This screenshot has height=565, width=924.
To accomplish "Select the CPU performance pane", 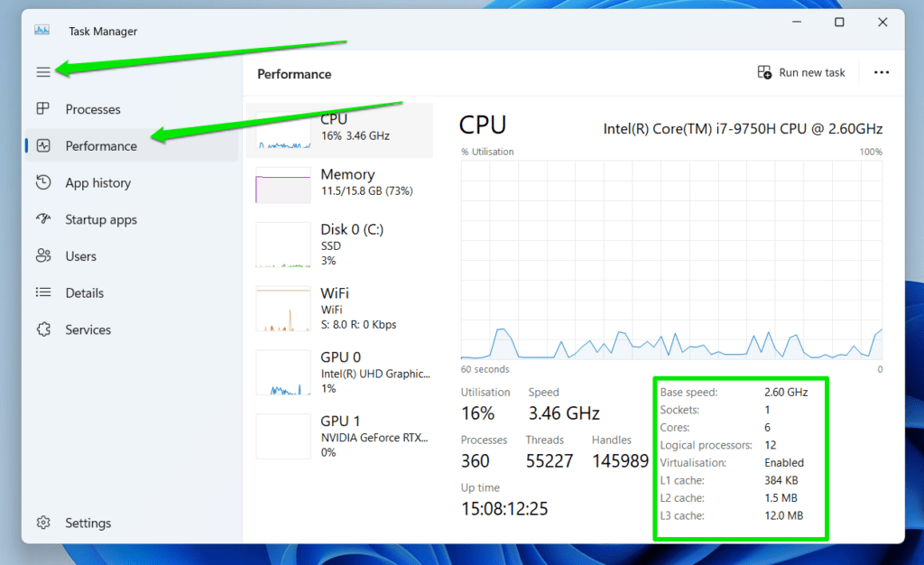I will coord(340,127).
